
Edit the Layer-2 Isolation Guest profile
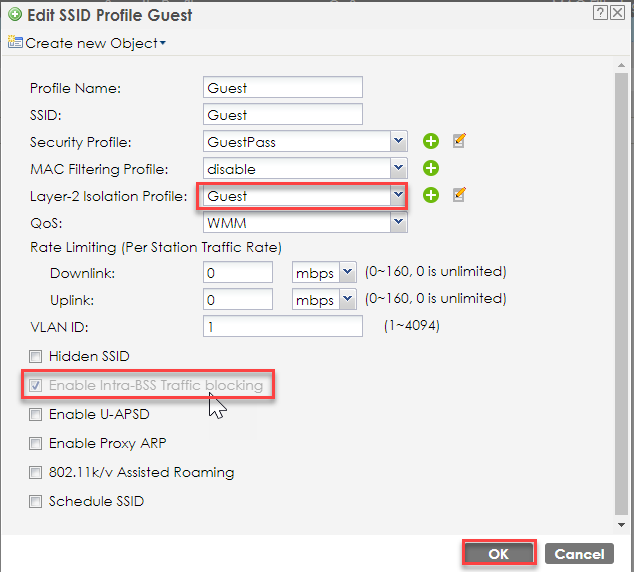coord(459,194)
